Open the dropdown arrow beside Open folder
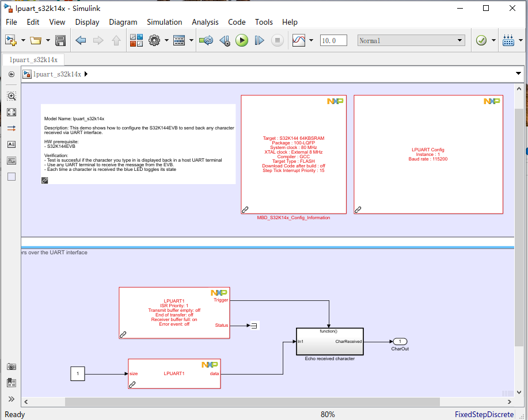Viewport: 528px width, 420px height. 48,40
